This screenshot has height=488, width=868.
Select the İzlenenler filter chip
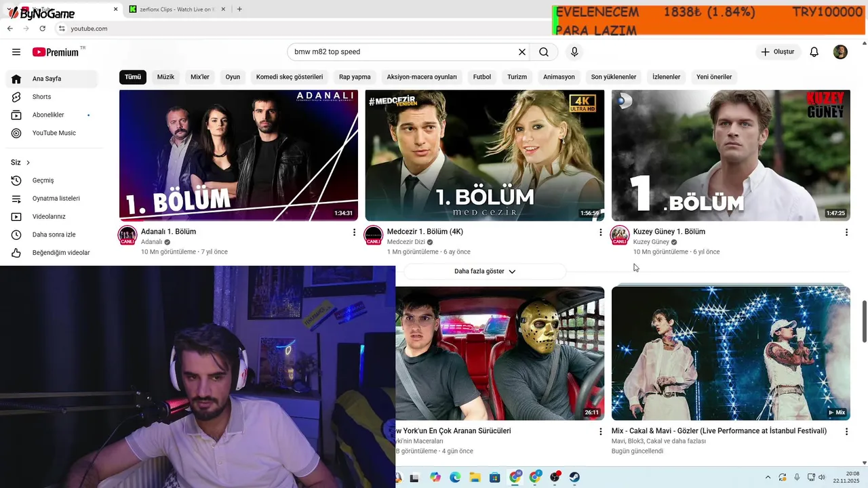pyautogui.click(x=666, y=77)
